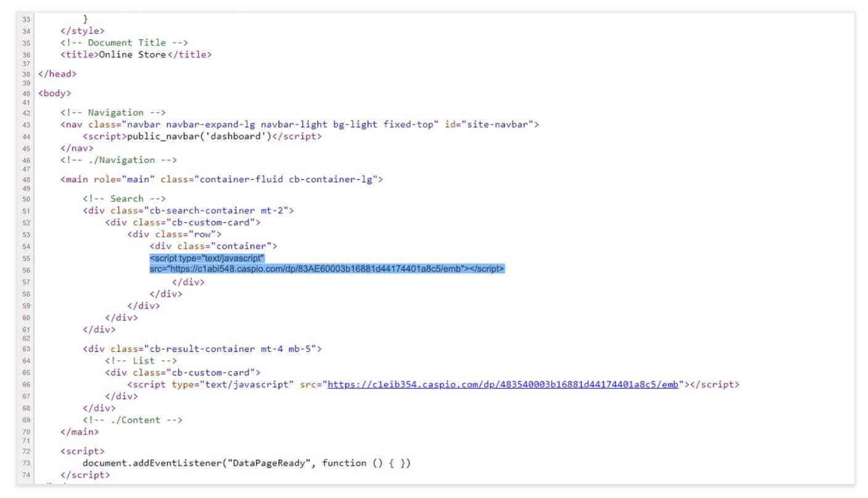Click the <!-- Document Title --> comment
Screen dimensions: 868x498
(x=124, y=43)
